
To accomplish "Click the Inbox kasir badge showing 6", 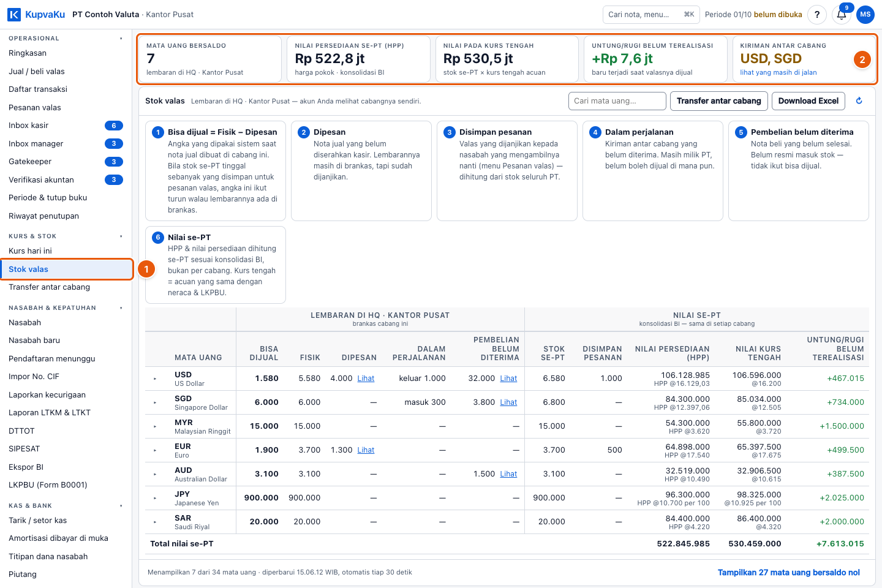I will 114,126.
